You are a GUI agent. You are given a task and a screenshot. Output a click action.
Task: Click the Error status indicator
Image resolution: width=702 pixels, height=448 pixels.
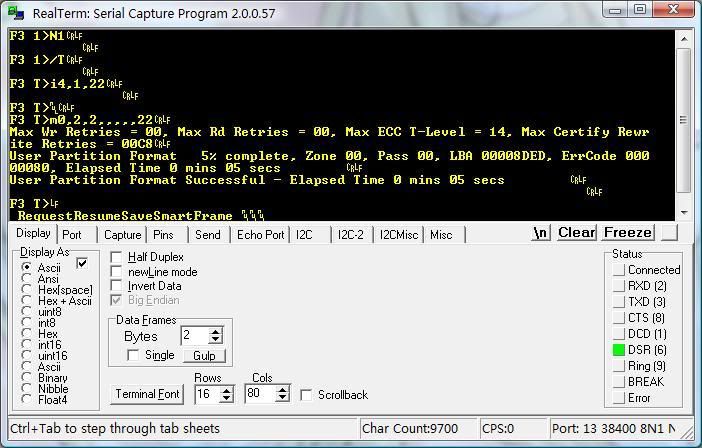click(619, 398)
